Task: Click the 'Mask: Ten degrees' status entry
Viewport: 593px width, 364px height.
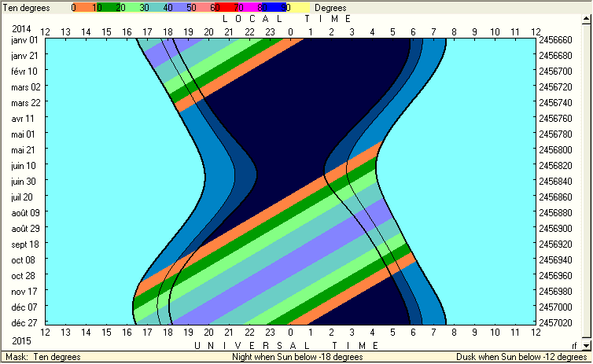Action: click(43, 357)
